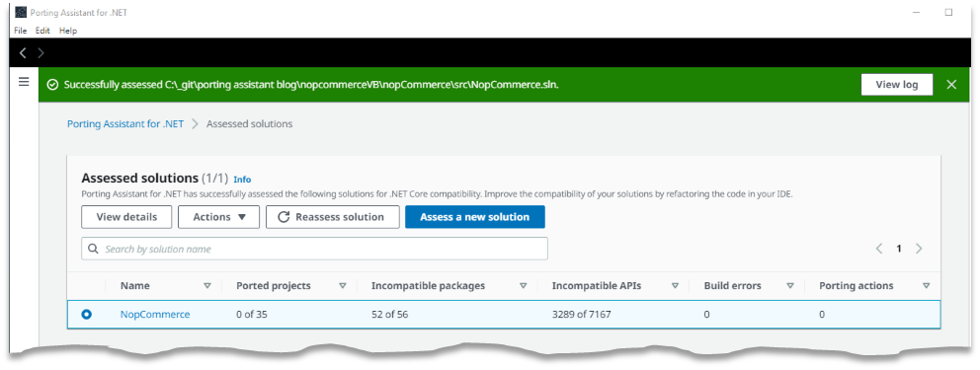Open the File menu
This screenshot has width=980, height=370.
point(21,31)
